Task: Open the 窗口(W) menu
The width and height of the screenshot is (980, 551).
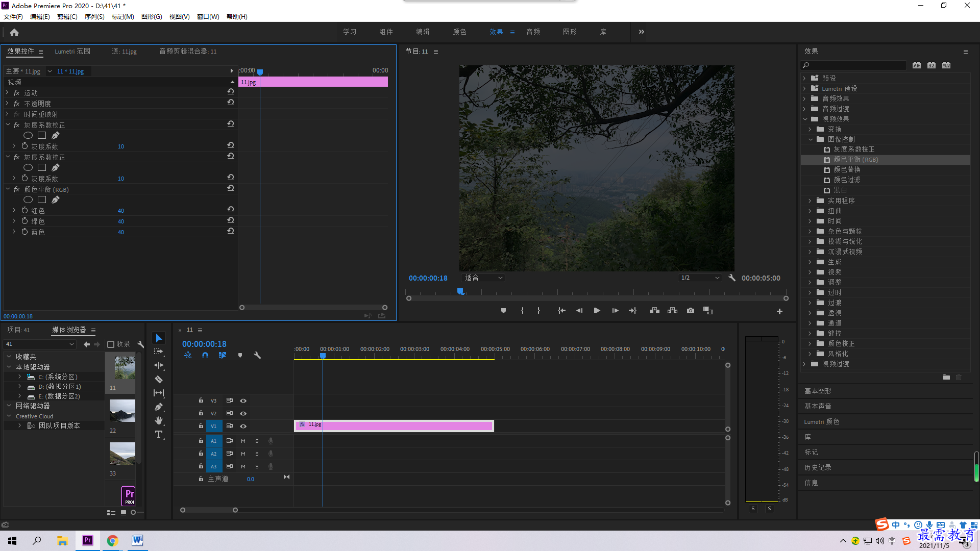Action: (x=208, y=16)
